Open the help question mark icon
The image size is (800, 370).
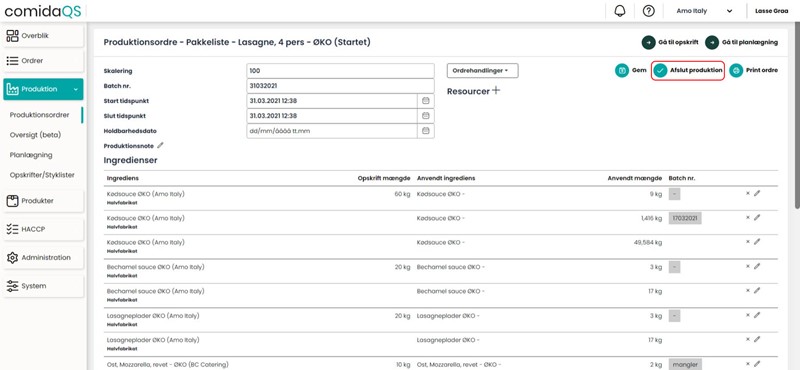pos(648,11)
